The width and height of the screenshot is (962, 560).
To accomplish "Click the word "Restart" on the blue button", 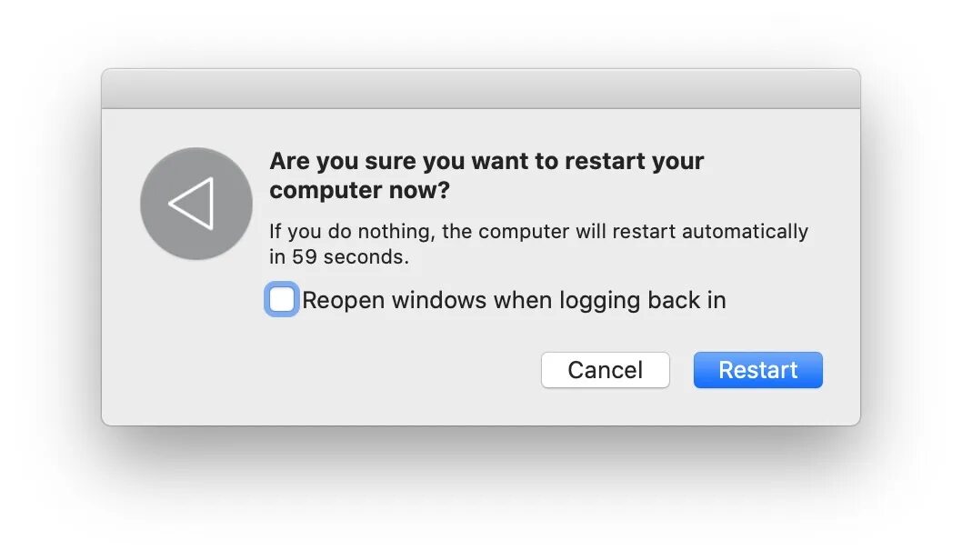I will point(757,370).
